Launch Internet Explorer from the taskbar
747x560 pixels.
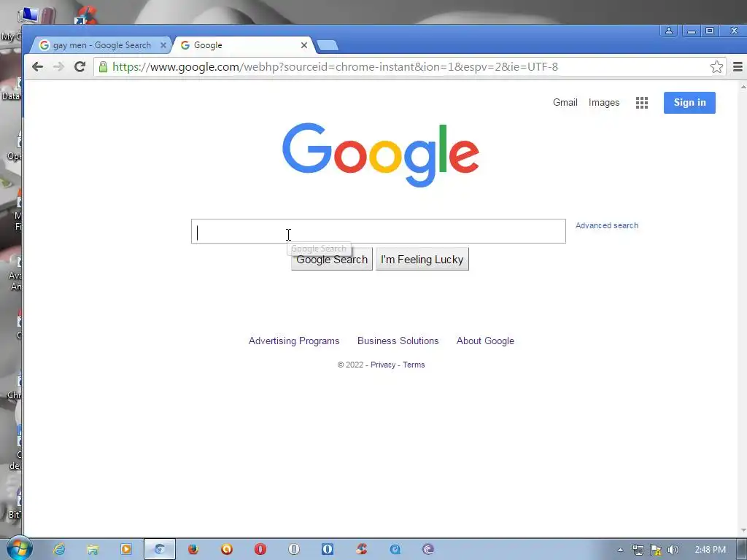pos(59,550)
